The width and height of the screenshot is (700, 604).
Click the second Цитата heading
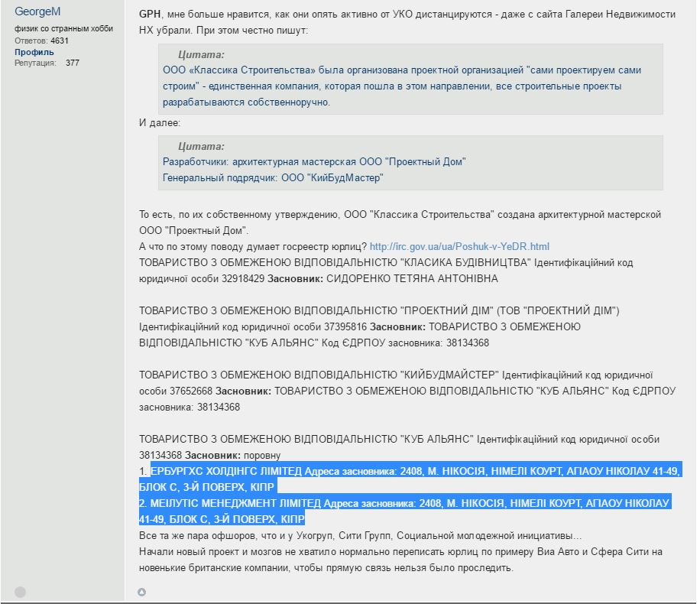pos(201,146)
